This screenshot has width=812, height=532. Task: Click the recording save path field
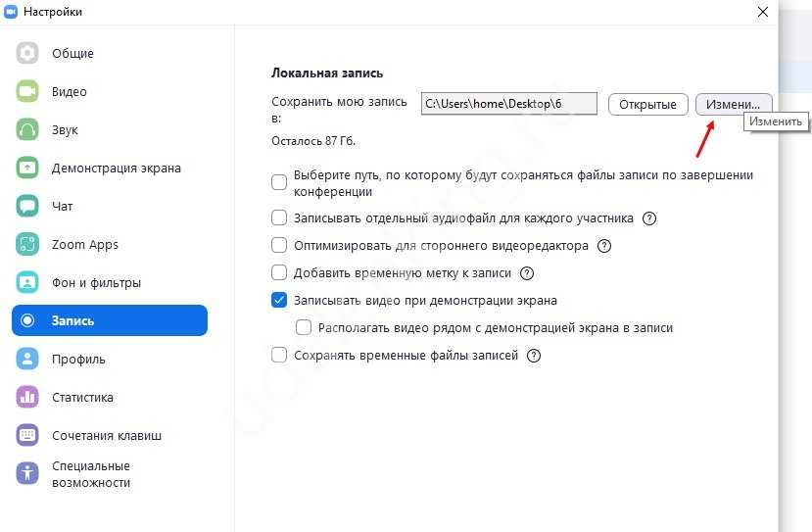508,104
